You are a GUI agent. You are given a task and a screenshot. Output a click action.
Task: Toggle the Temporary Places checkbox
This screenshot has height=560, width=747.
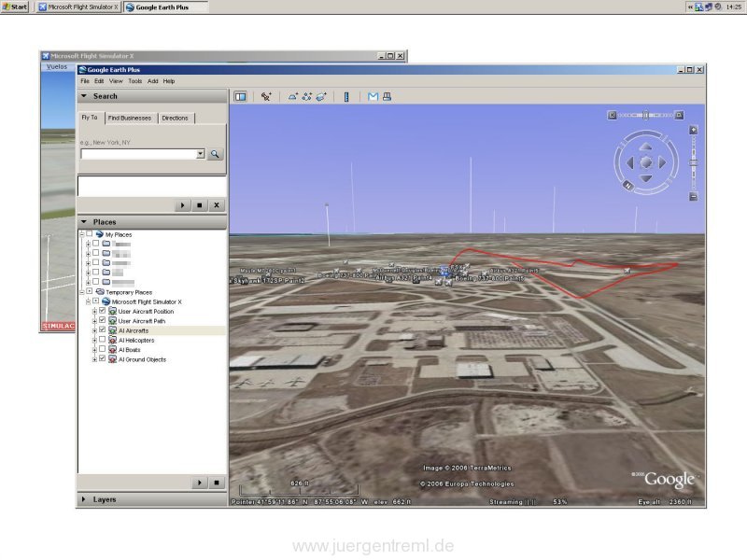(x=90, y=291)
